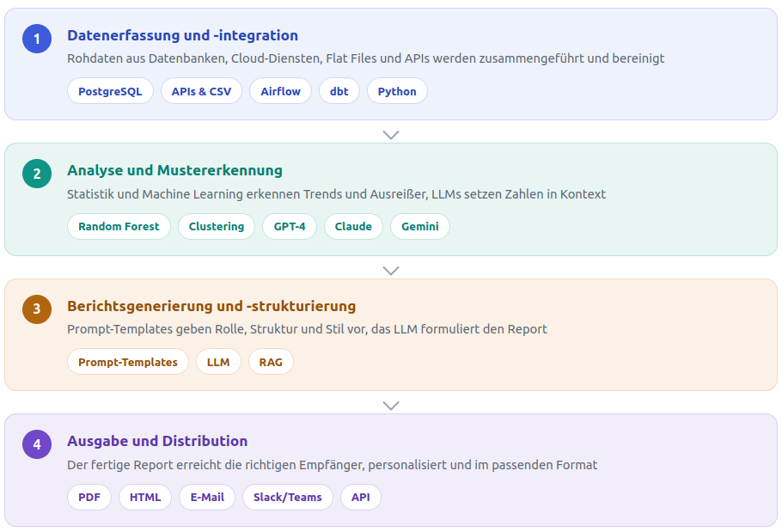Image resolution: width=782 pixels, height=532 pixels.
Task: Click the LLM tag
Action: [x=218, y=362]
